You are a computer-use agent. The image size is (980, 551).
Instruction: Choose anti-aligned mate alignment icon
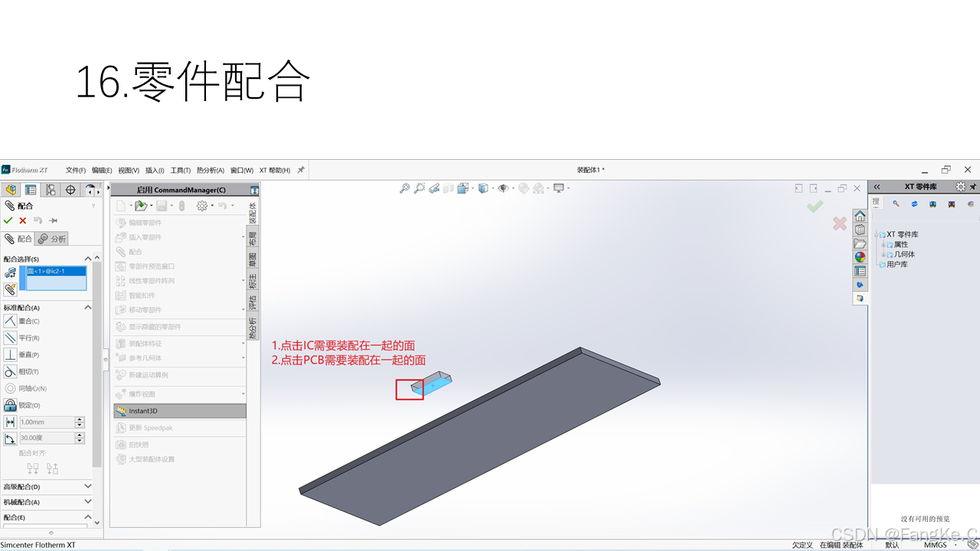click(x=52, y=468)
